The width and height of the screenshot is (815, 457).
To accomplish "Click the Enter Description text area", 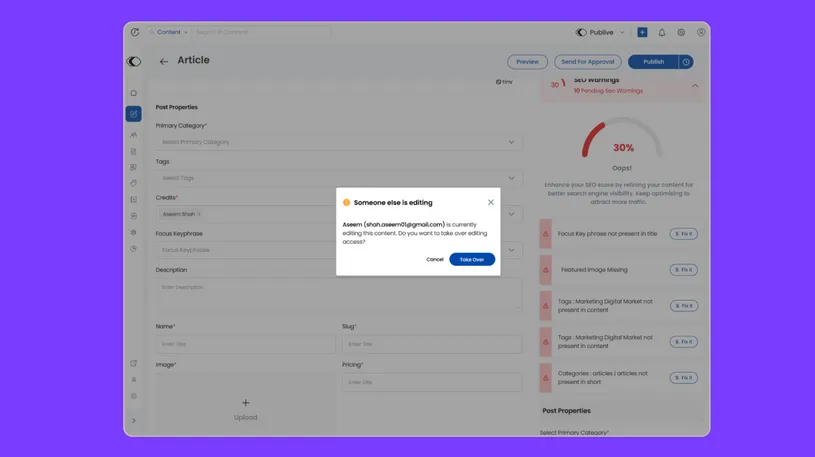I will click(339, 294).
